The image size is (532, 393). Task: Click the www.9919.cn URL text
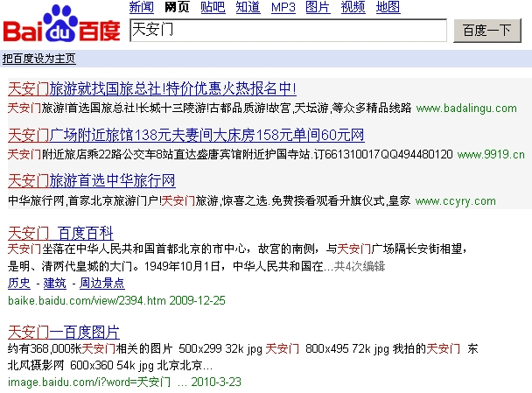click(491, 155)
